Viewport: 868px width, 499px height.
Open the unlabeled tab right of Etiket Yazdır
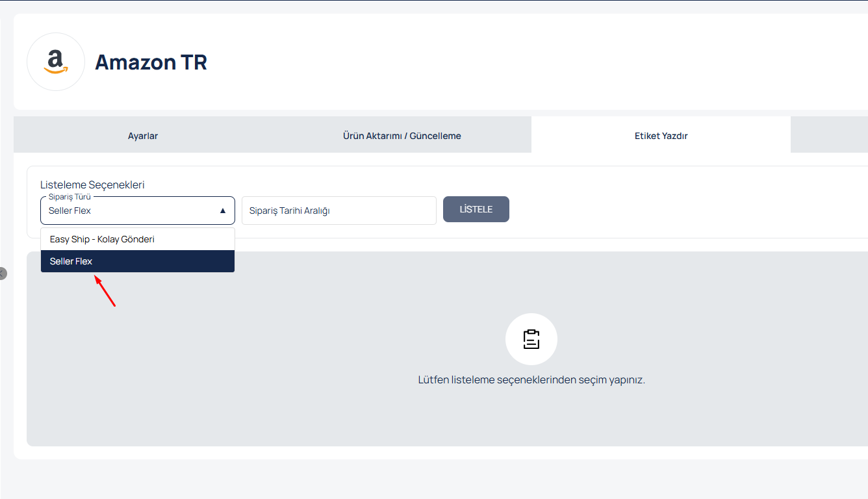[x=829, y=135]
